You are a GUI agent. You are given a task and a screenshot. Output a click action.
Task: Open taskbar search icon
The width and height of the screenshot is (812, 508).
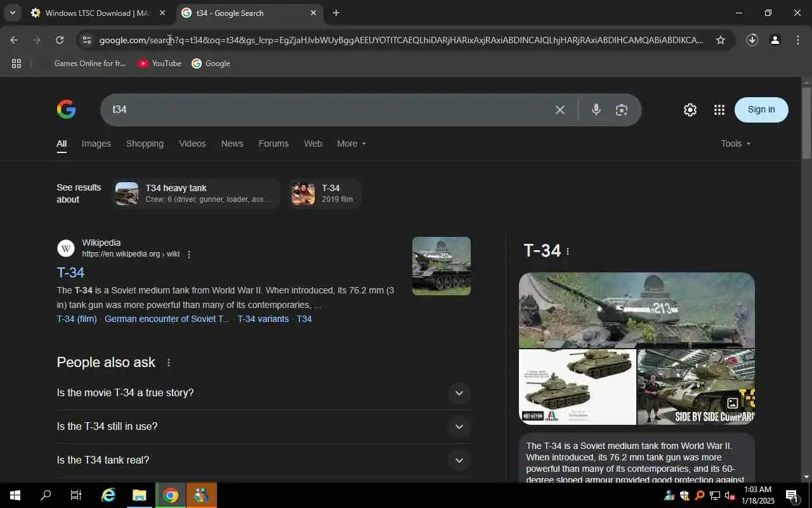coord(46,495)
